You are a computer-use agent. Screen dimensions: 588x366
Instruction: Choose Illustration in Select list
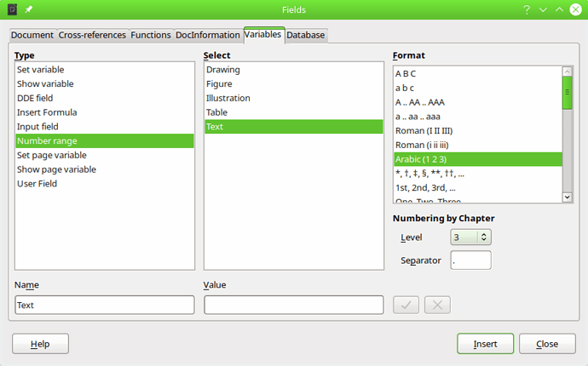click(294, 98)
